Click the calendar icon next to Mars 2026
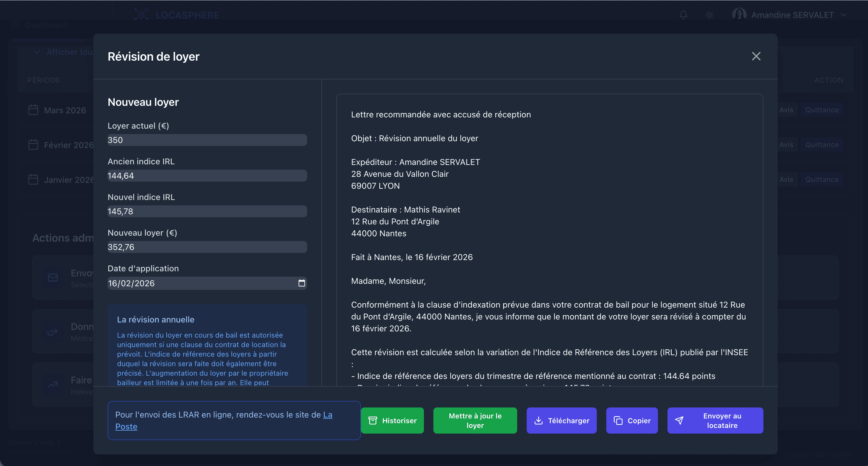The height and width of the screenshot is (466, 868). coord(33,110)
